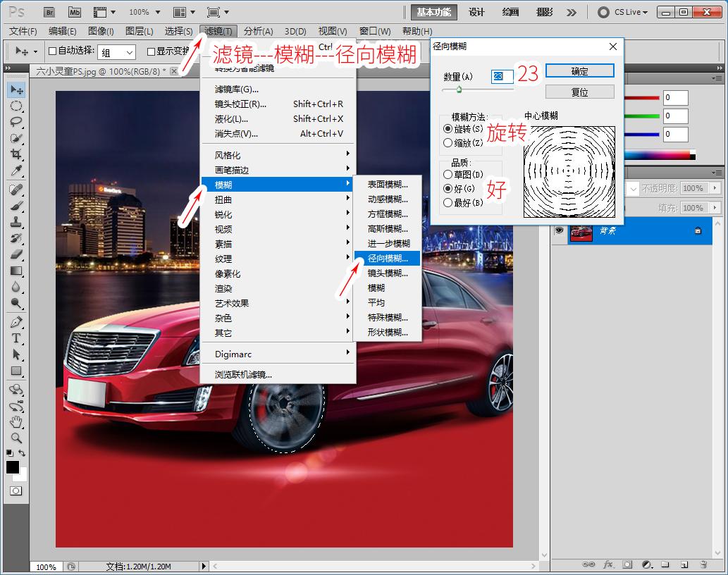Viewport: 728px width, 575px height.
Task: Select the Zoom blur method radio
Action: coord(448,143)
